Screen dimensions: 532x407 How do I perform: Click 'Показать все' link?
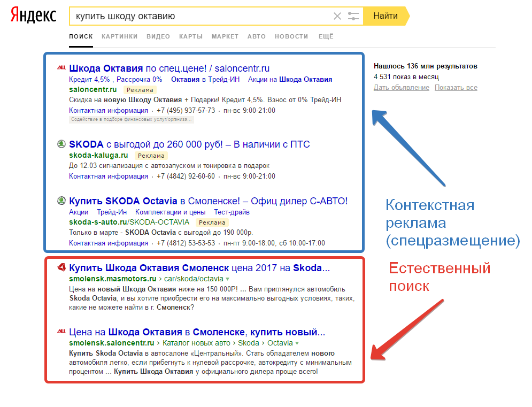pyautogui.click(x=456, y=88)
